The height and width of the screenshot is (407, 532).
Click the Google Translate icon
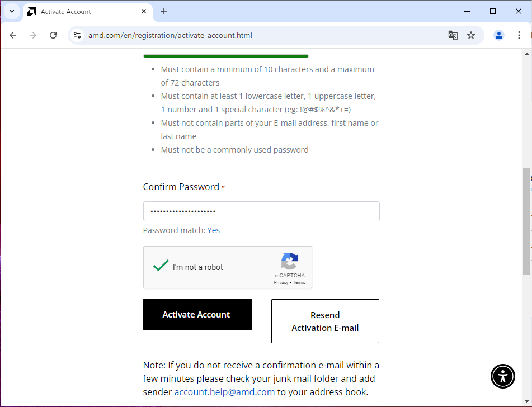453,35
